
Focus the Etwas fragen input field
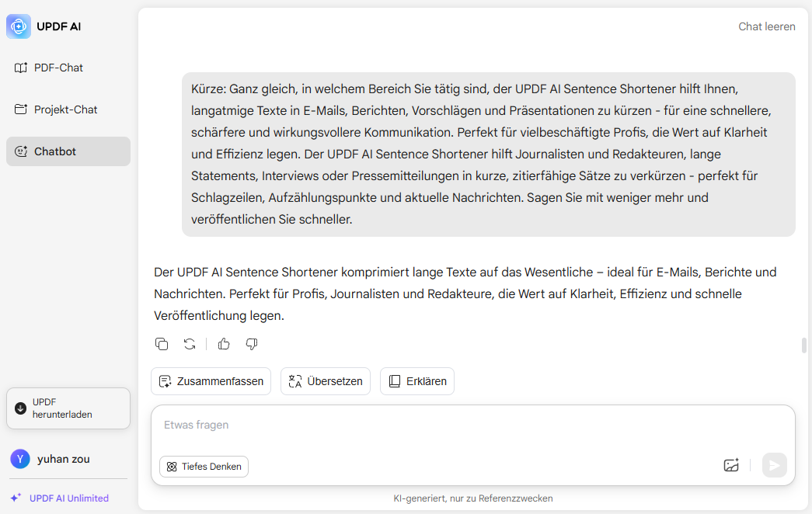[472, 425]
